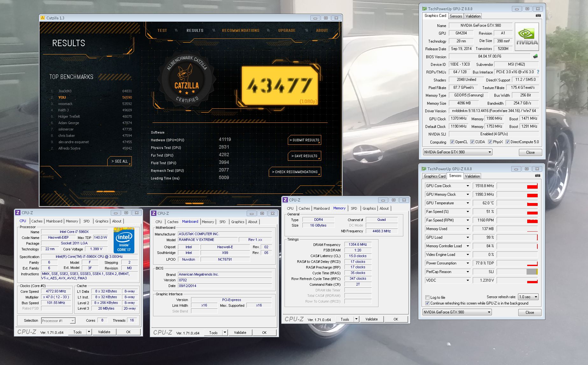This screenshot has height=365, width=588.
Task: Click the Memory Used sensor graph
Action: 517,229
